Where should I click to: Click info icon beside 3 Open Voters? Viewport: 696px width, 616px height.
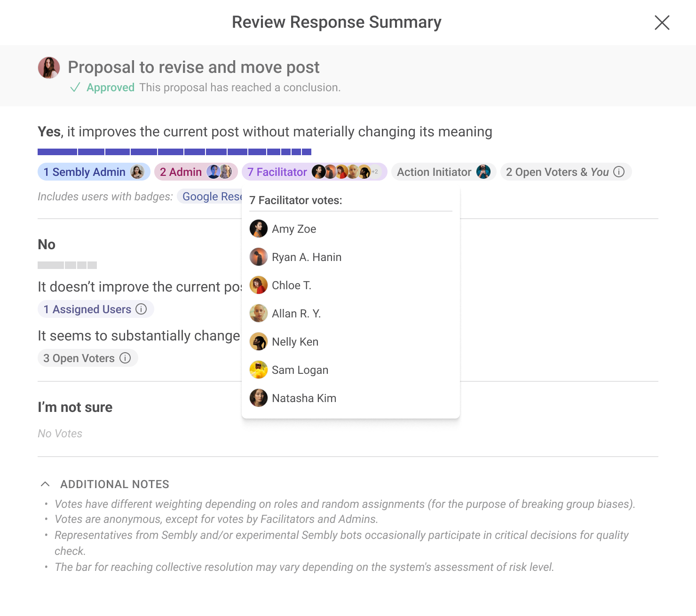125,358
